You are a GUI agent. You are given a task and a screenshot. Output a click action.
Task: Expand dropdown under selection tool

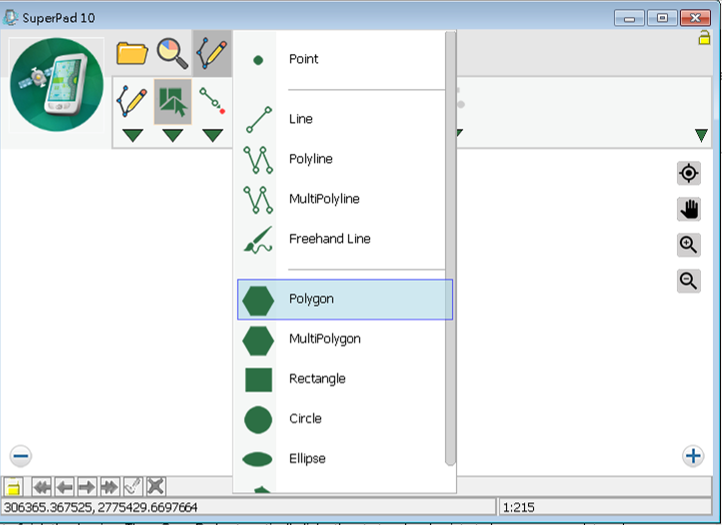(172, 136)
